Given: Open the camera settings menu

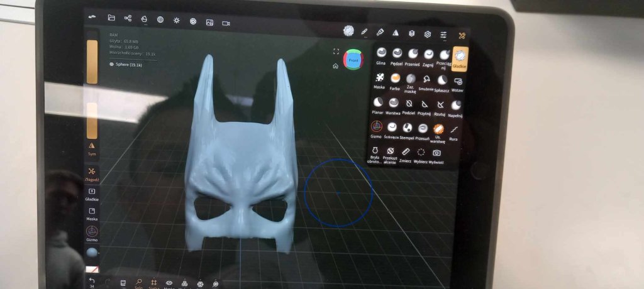Looking at the screenshot, I should coord(226,23).
